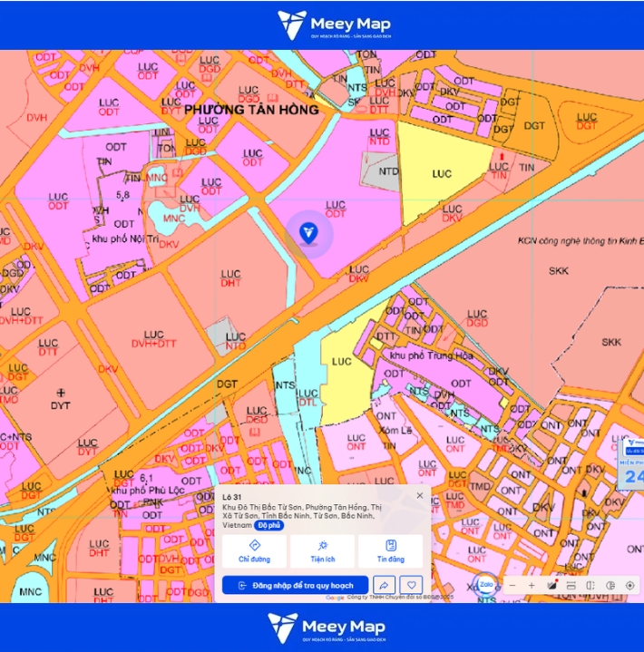This screenshot has width=644, height=652.
Task: Click the Khu Đô Thị Bắc Từ Sơn address
Action: pyautogui.click(x=302, y=516)
